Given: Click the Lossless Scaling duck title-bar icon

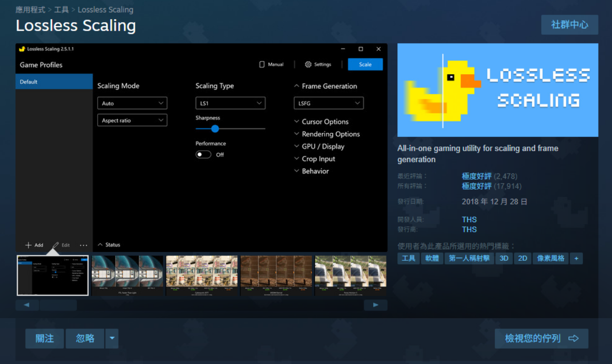Looking at the screenshot, I should (x=22, y=49).
